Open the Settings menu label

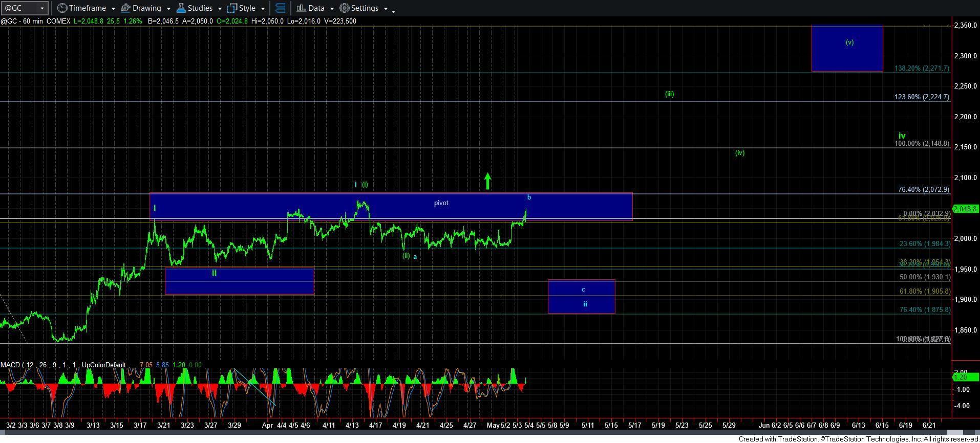click(x=365, y=8)
